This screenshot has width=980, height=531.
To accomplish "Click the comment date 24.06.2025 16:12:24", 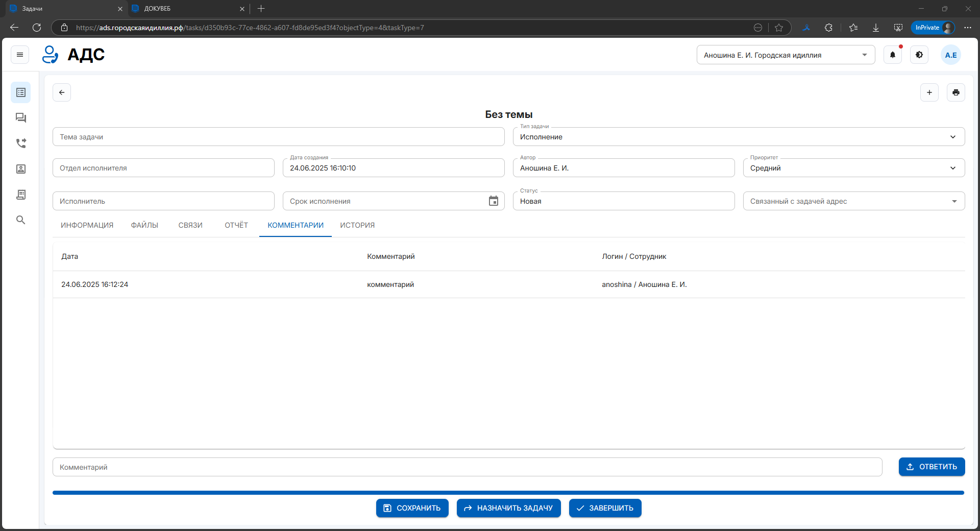I will pyautogui.click(x=95, y=284).
